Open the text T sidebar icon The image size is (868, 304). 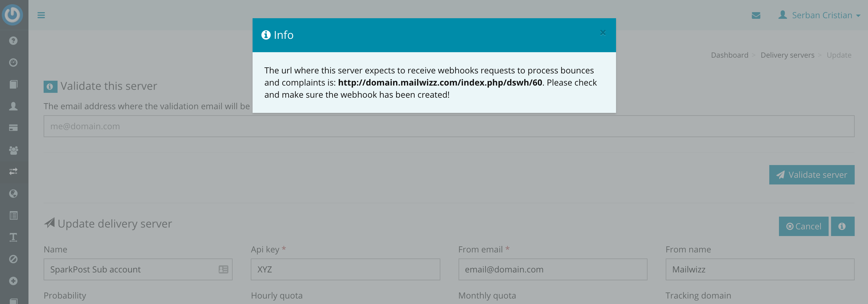point(14,237)
